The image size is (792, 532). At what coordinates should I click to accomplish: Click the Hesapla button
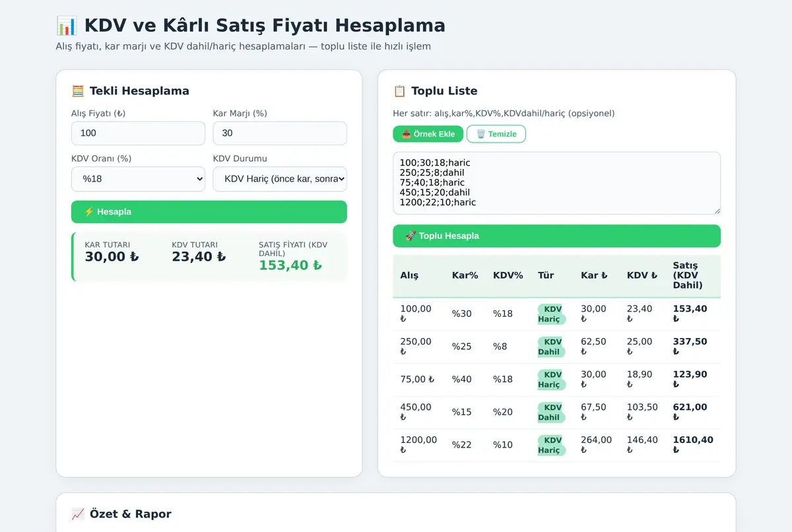pyautogui.click(x=209, y=212)
